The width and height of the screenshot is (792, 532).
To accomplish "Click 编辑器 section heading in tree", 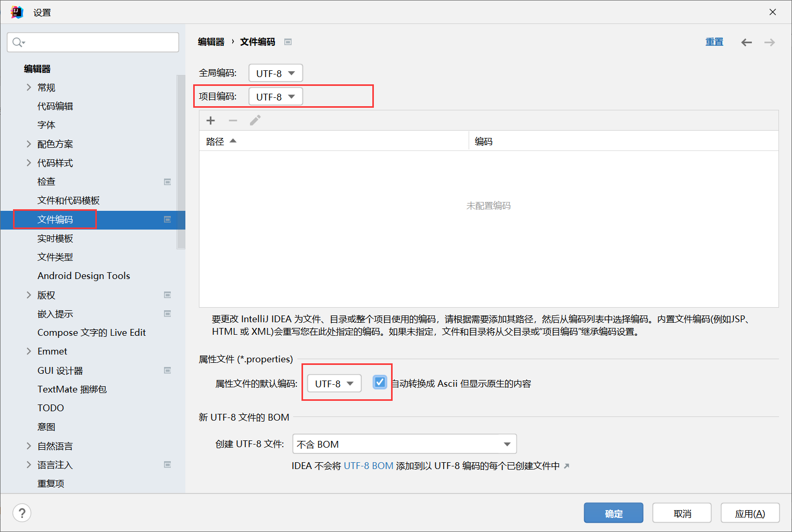I will pyautogui.click(x=37, y=69).
